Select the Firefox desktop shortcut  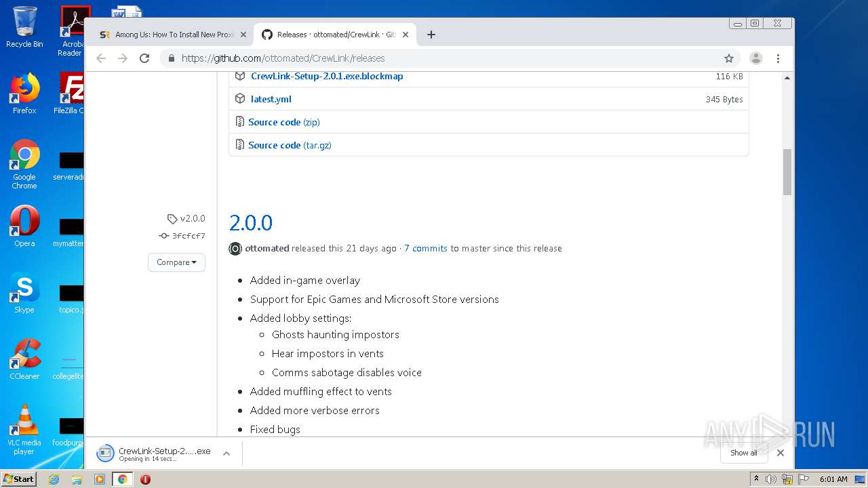24,94
